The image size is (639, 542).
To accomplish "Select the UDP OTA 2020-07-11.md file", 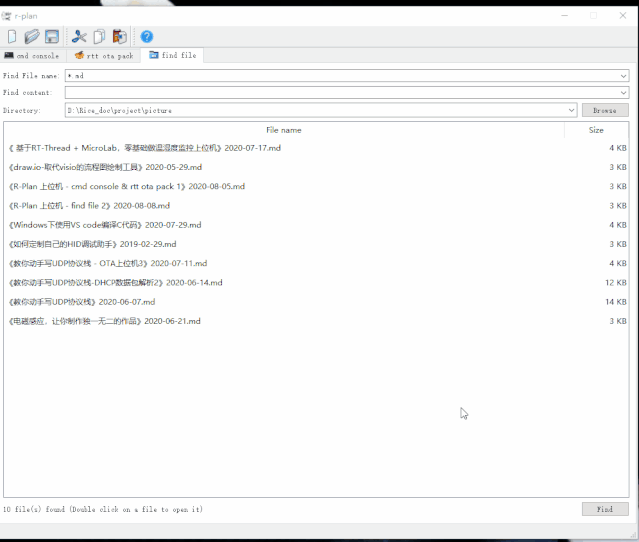I will 316,263.
